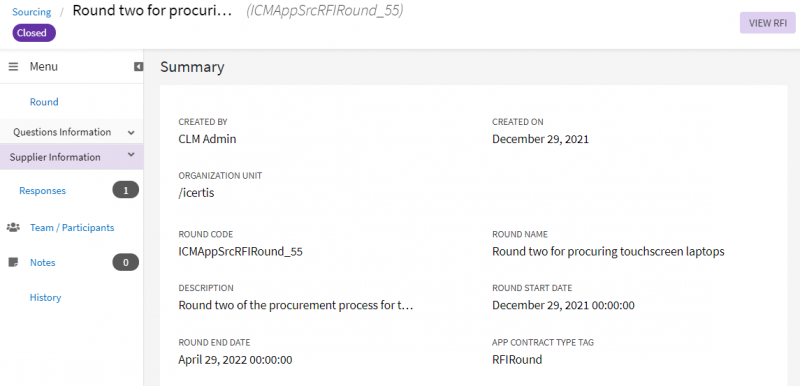Open the Notes sidebar link
Image resolution: width=800 pixels, height=386 pixels.
point(42,263)
